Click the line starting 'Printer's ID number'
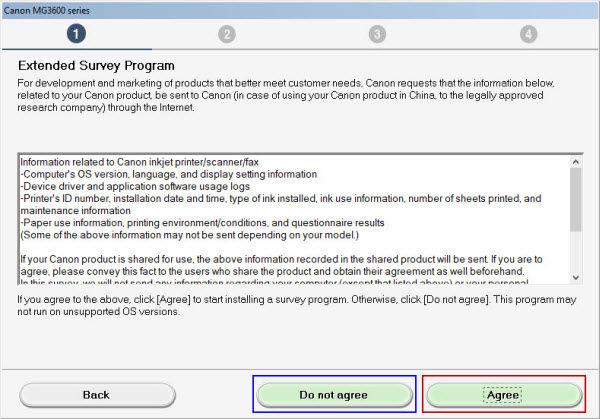 (281, 204)
